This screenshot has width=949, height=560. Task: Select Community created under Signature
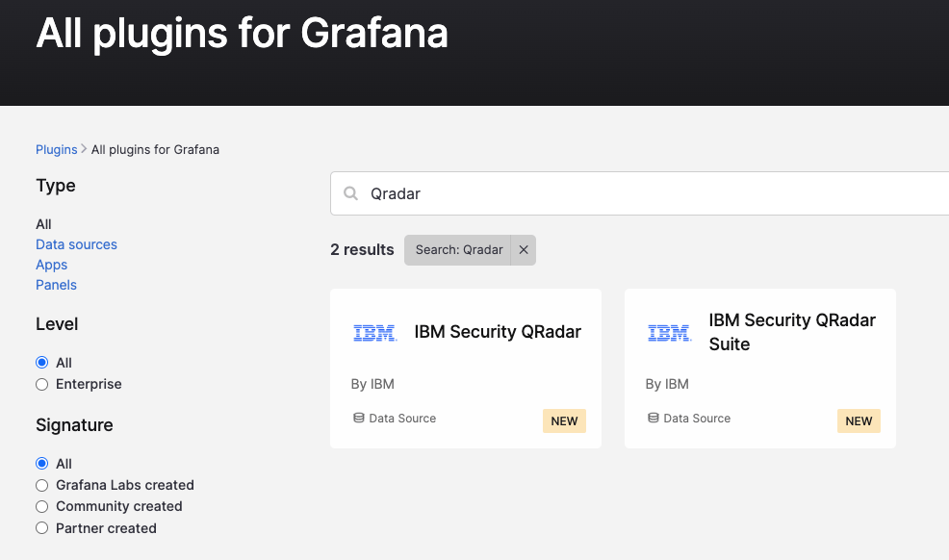coord(41,506)
